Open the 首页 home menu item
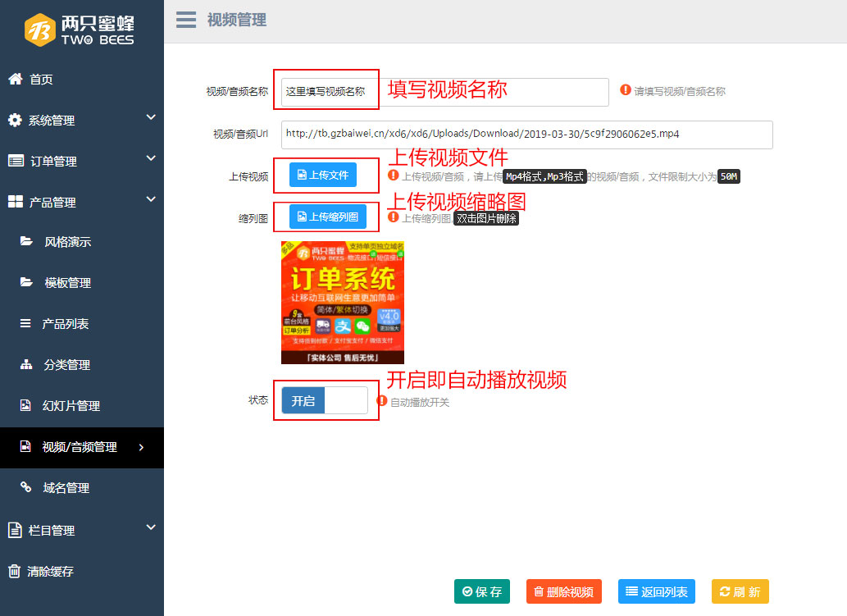This screenshot has width=847, height=616. click(82, 79)
